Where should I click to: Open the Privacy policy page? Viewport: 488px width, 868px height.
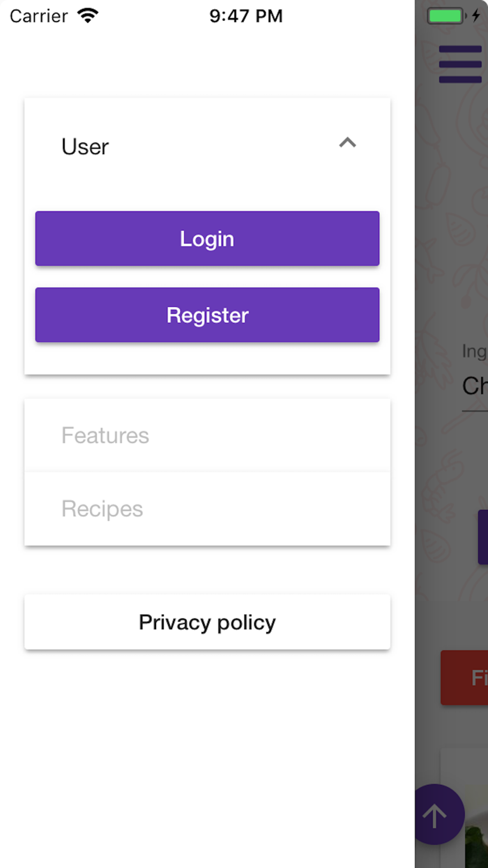tap(207, 622)
